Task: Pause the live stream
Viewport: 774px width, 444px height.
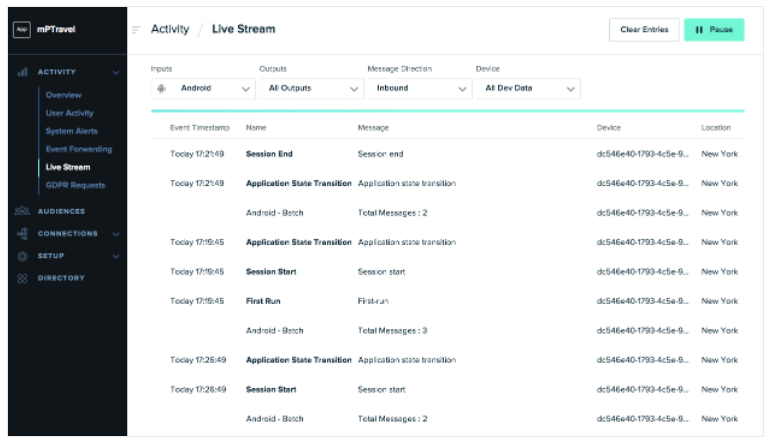Action: (714, 30)
